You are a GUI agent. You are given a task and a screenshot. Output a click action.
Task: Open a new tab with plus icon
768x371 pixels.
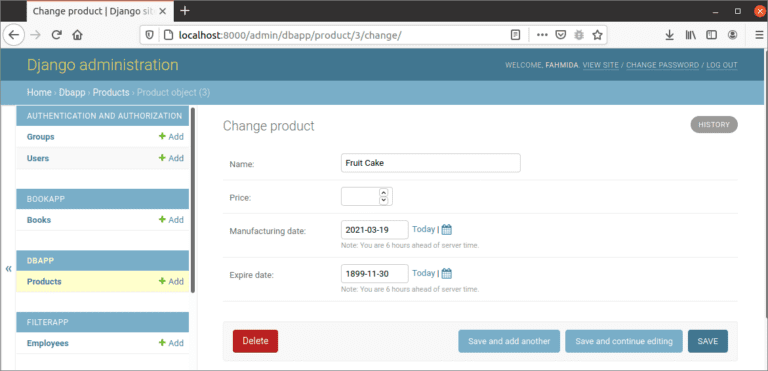coord(185,10)
